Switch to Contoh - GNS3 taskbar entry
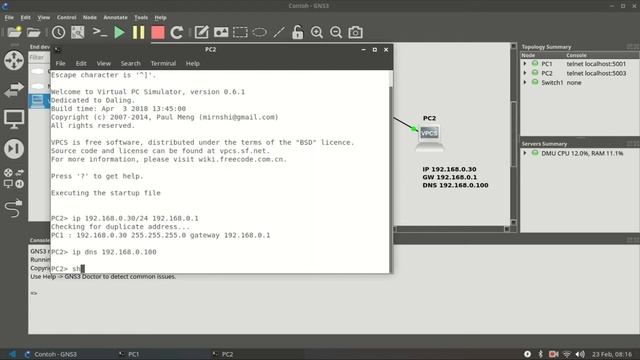Screen dimensions: 640x360 click(x=51, y=354)
